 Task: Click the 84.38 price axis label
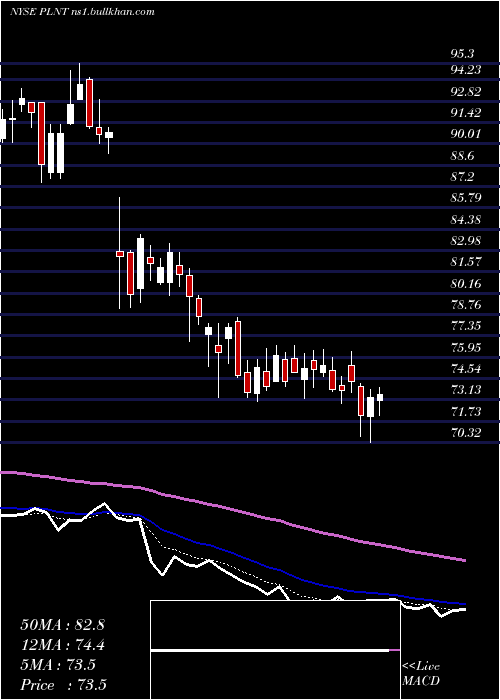(x=466, y=220)
